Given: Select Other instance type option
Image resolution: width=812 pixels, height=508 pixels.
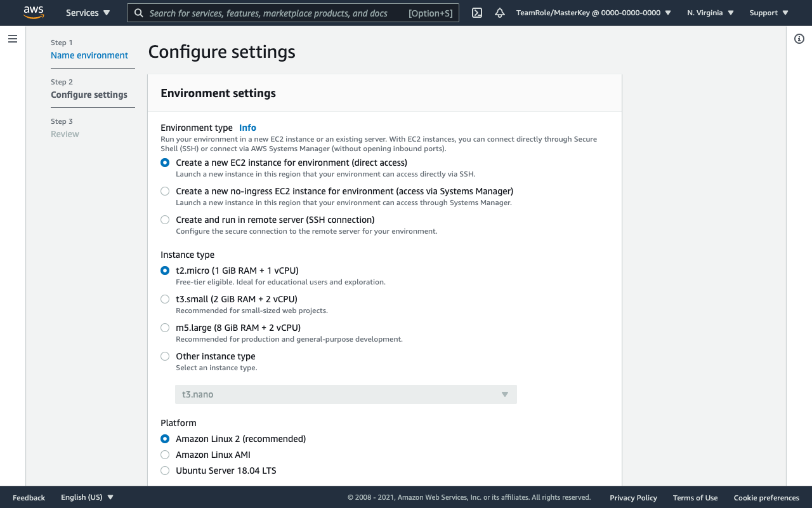Looking at the screenshot, I should point(165,356).
